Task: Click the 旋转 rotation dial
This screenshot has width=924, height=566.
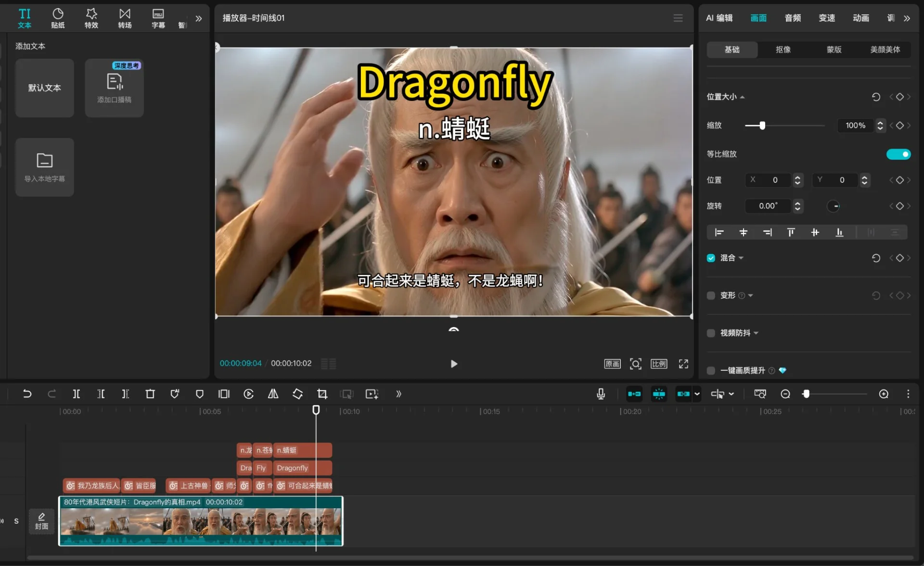Action: 833,206
